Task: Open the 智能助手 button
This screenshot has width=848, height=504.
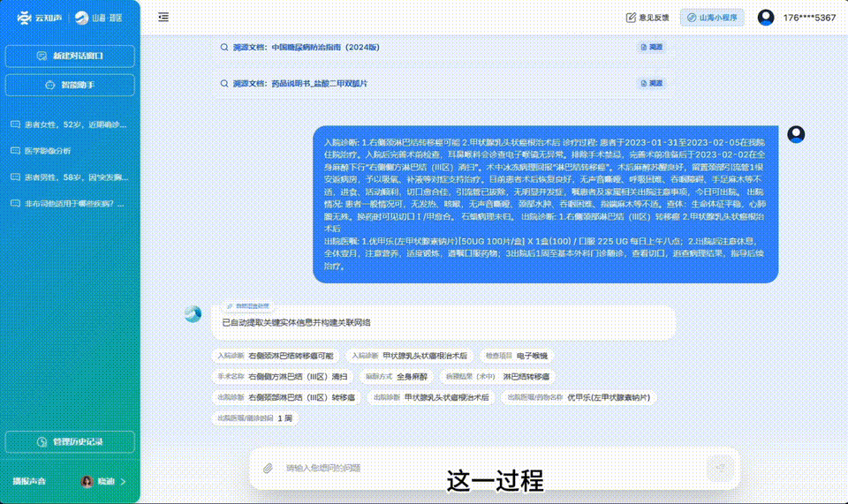Action: coord(70,86)
